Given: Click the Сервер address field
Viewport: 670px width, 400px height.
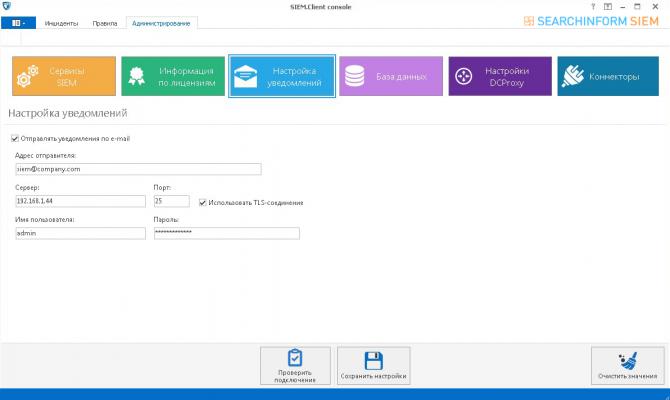Looking at the screenshot, I should click(x=80, y=201).
